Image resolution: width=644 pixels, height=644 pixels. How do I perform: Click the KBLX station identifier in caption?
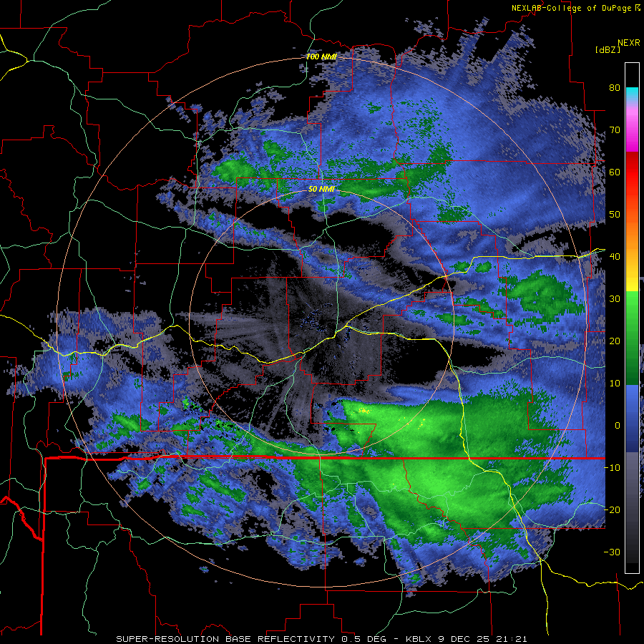(x=420, y=639)
